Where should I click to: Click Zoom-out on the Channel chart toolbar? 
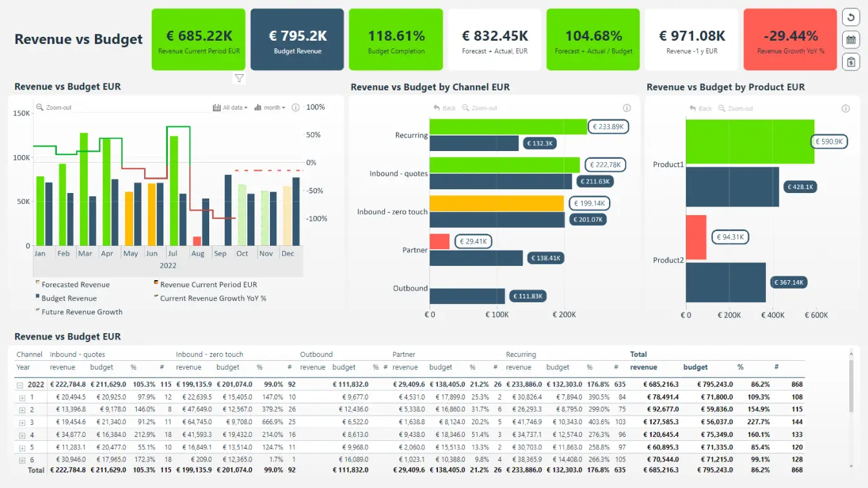pos(479,108)
